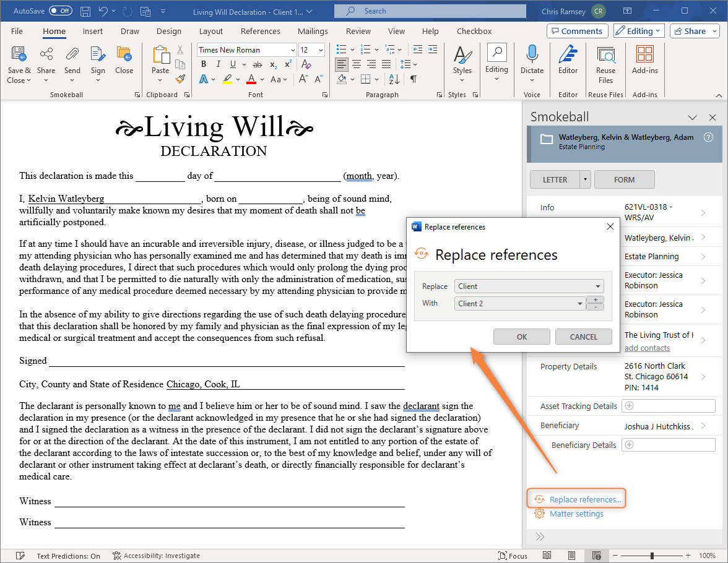
Task: Collapse the Smokeball pane with chevron
Action: coord(692,118)
